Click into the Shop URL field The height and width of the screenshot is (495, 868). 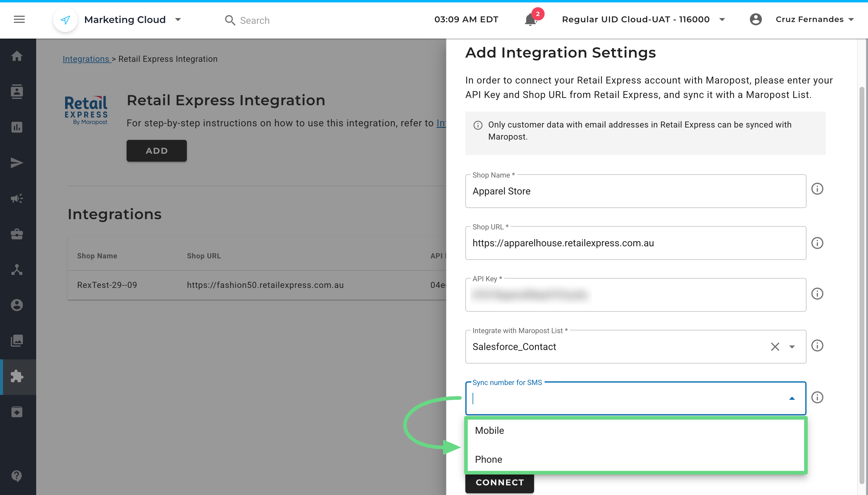(635, 243)
